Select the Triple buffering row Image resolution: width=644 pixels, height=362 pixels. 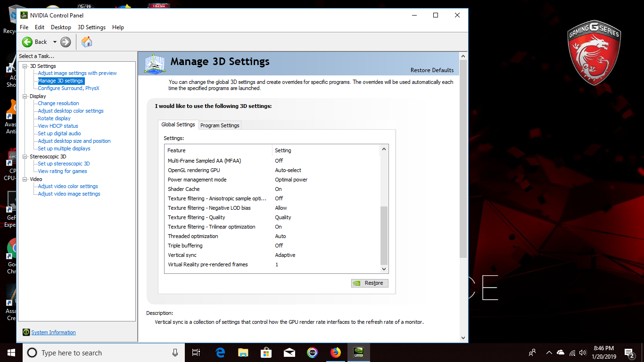(x=272, y=246)
